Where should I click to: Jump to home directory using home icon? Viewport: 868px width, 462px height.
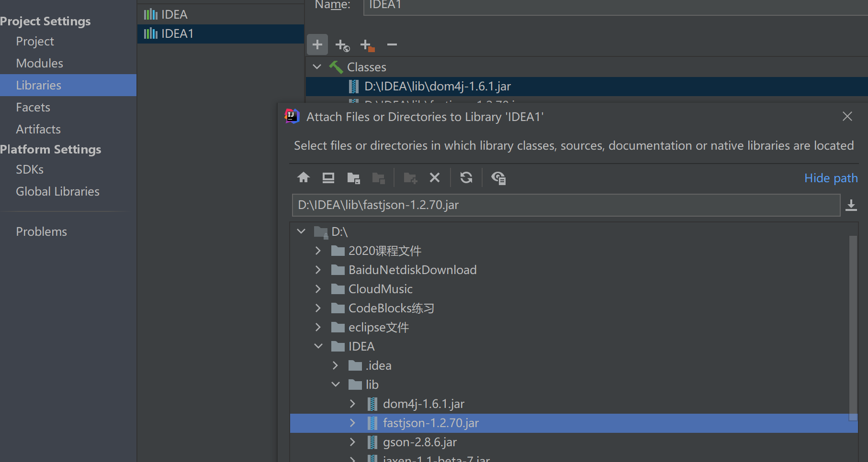tap(304, 177)
